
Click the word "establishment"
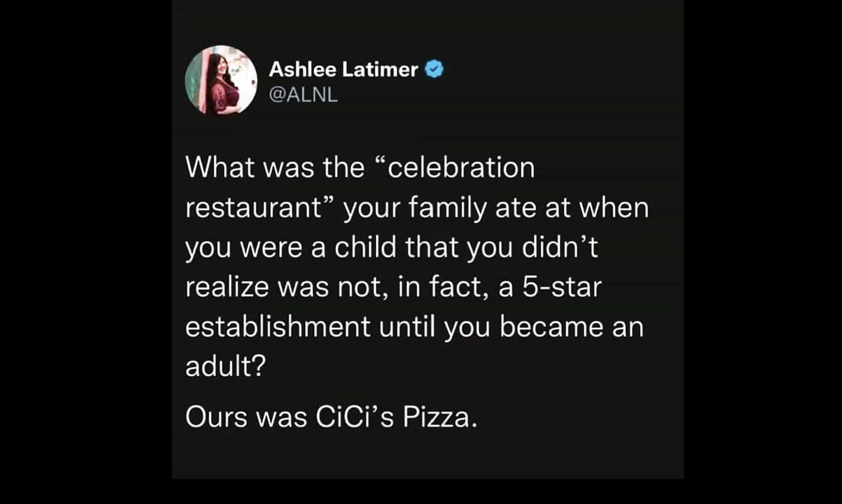pos(278,327)
